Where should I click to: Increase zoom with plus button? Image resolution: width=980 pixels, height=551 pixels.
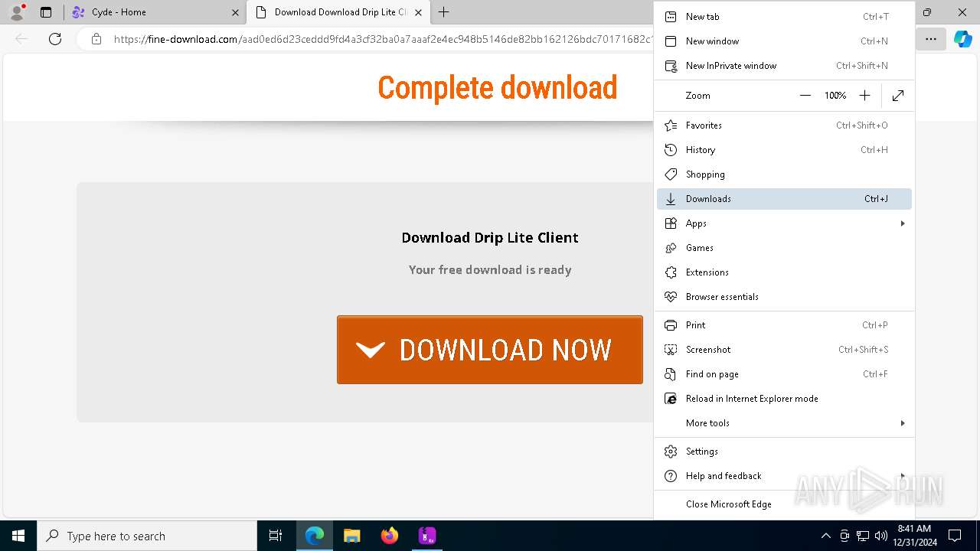(864, 96)
